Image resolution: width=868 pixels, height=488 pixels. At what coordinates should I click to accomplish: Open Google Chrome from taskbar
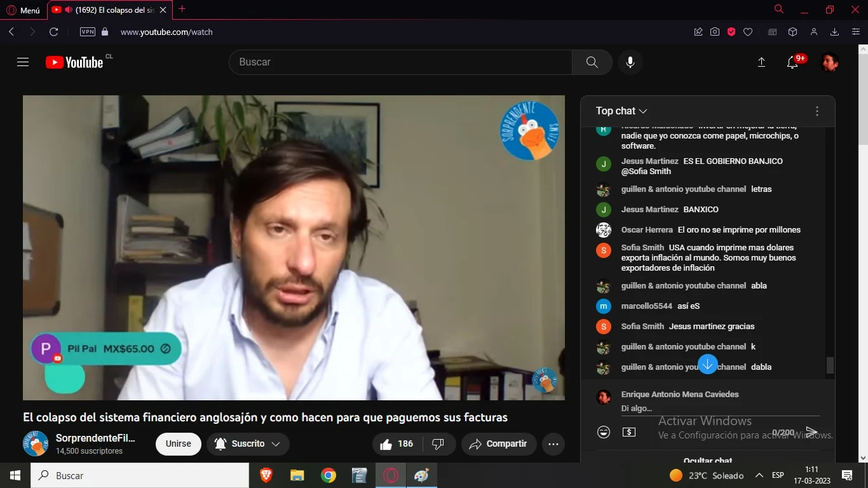pyautogui.click(x=328, y=475)
